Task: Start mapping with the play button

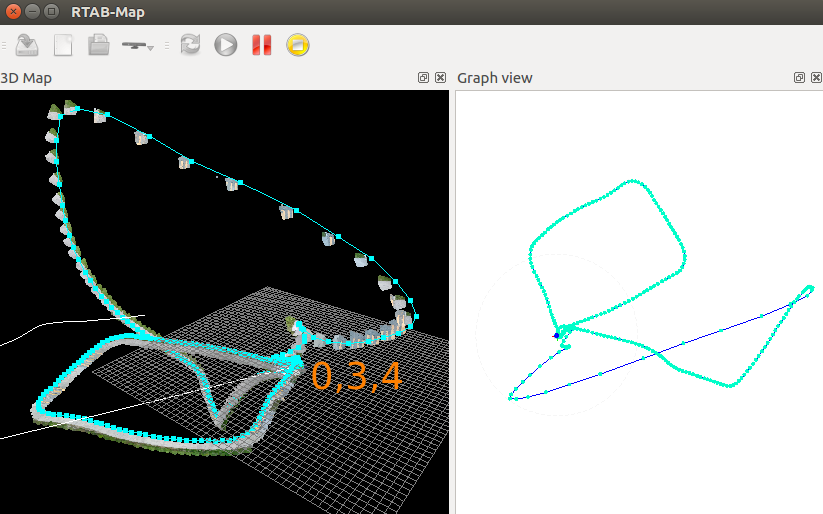Action: click(x=226, y=45)
